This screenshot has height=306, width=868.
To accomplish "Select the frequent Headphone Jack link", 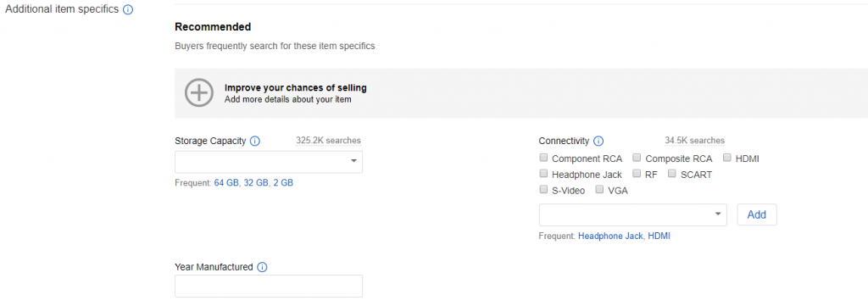I will 610,236.
